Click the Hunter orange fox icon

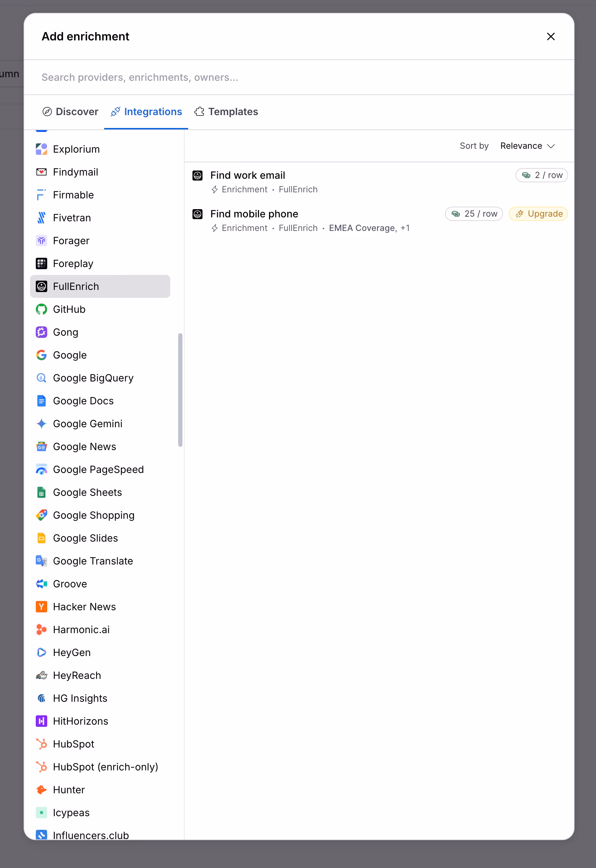coord(41,790)
